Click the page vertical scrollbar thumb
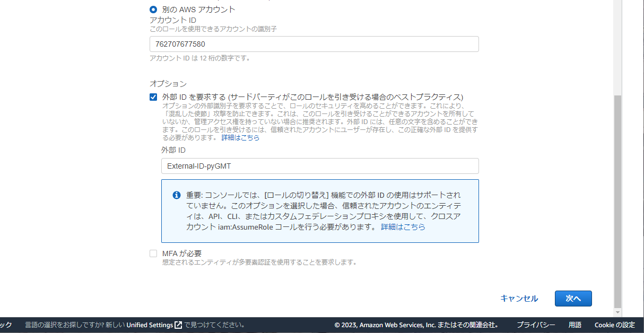The height and width of the screenshot is (333, 644). click(x=617, y=201)
